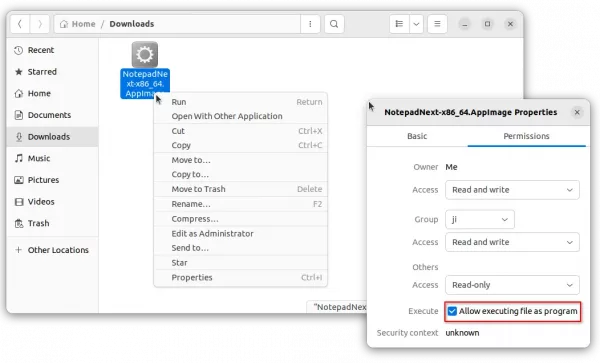This screenshot has height=363, width=600.
Task: Choose Rename… from the context menu
Action: tap(241, 204)
